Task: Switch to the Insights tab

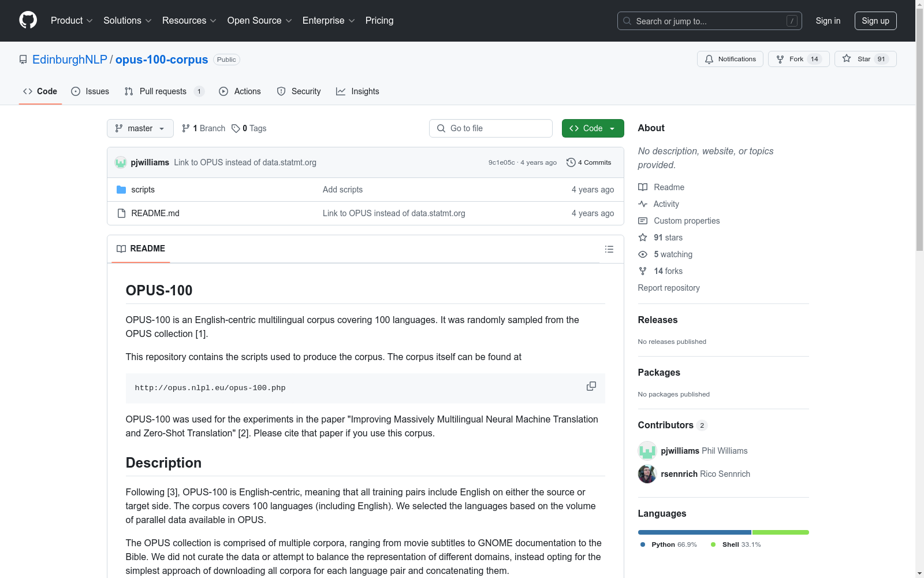Action: 358,91
